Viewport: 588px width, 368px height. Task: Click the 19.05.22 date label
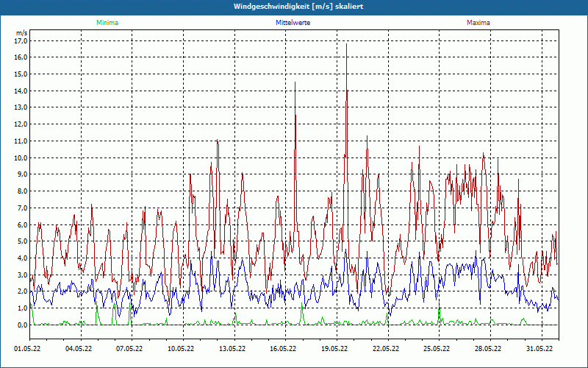tap(334, 349)
